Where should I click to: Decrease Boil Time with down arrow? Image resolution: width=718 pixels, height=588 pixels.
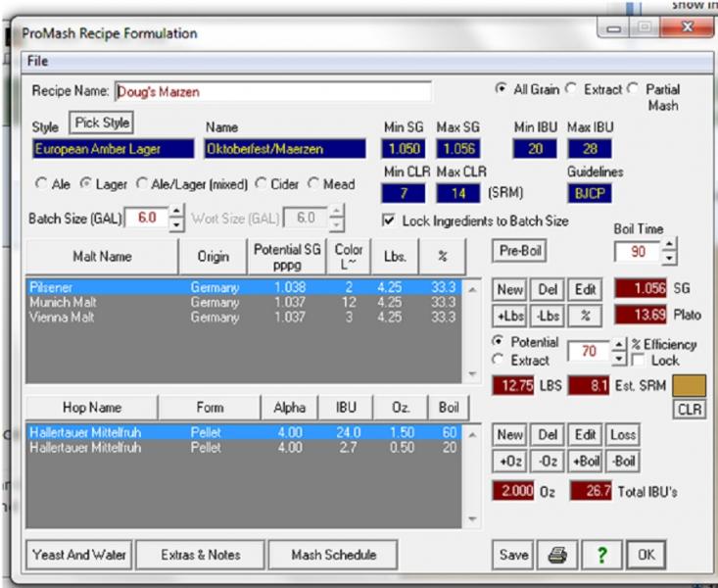[669, 258]
